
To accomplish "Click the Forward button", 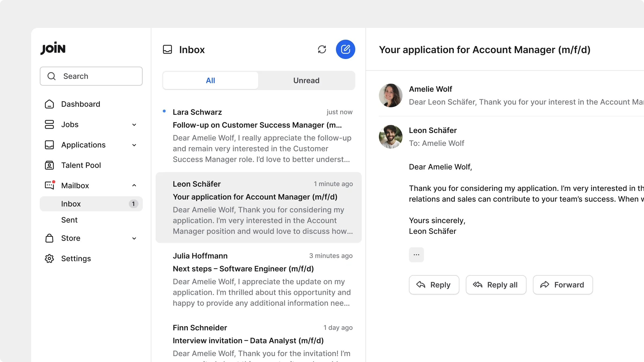I will point(563,285).
